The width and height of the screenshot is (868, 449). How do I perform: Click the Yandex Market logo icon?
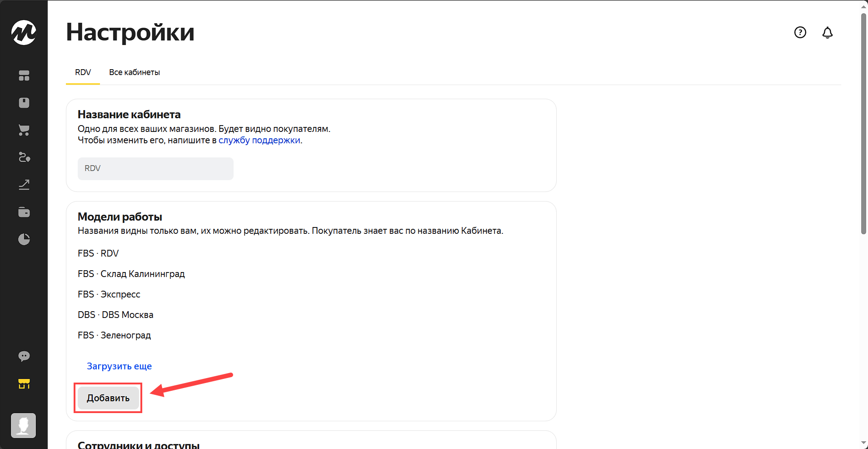[x=24, y=32]
